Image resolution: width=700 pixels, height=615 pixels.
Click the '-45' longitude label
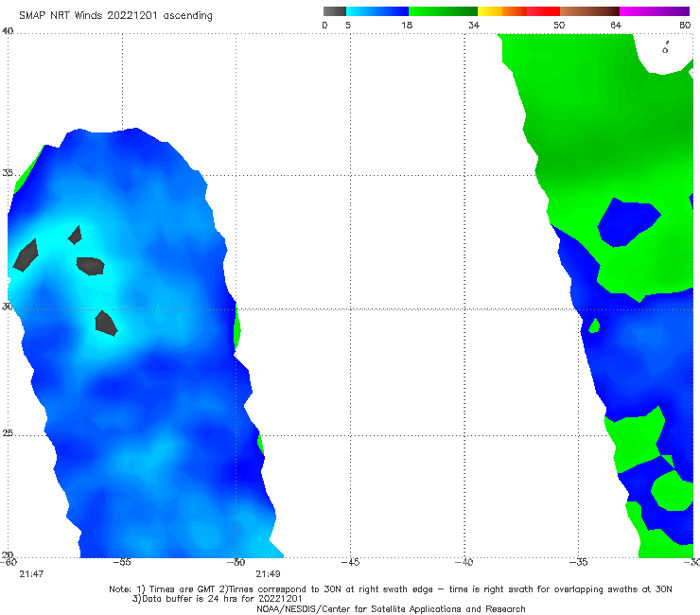pos(350,562)
